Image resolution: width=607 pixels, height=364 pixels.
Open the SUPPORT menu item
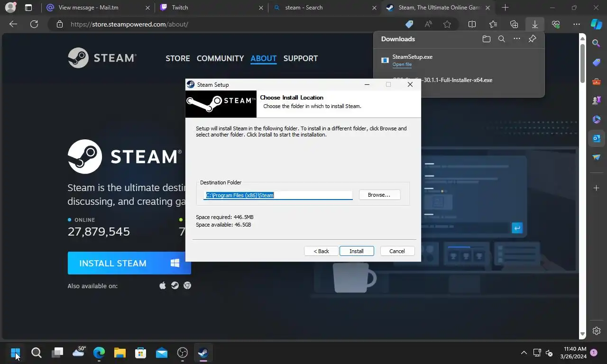pyautogui.click(x=301, y=58)
